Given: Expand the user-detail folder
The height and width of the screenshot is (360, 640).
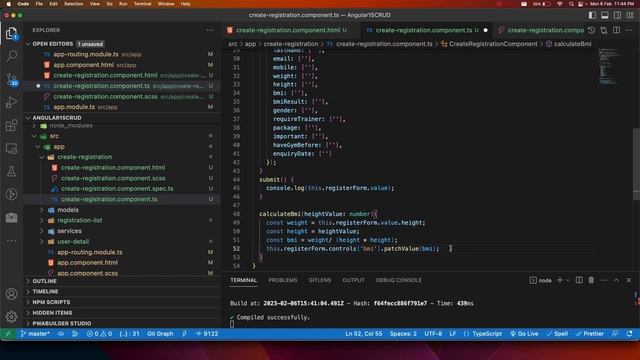Looking at the screenshot, I should pyautogui.click(x=73, y=242).
